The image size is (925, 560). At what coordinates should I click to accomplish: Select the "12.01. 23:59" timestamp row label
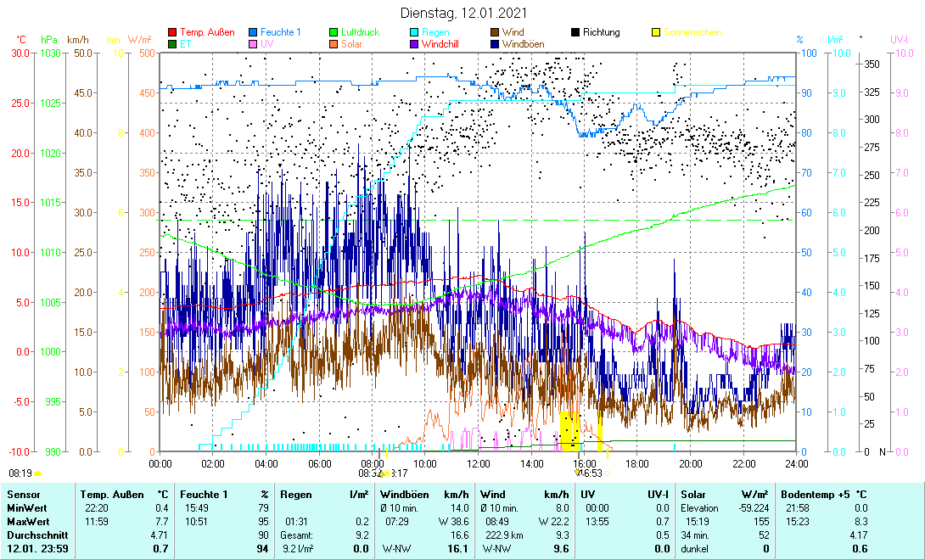(x=37, y=549)
